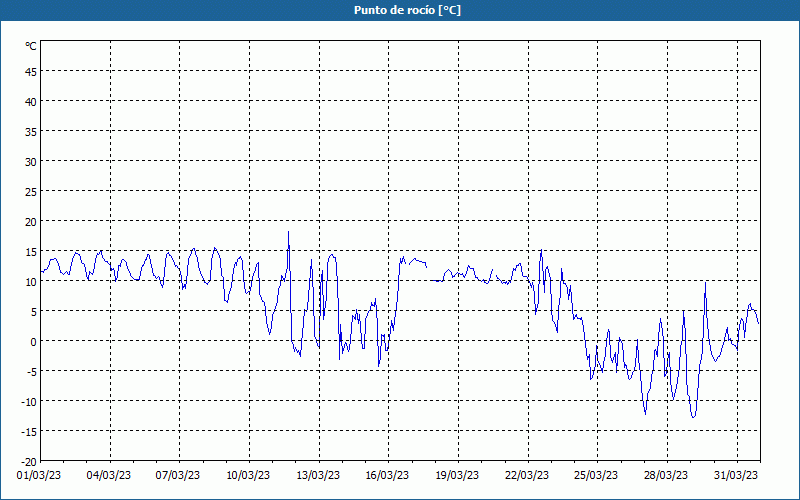
Task: Click the 07/03/23 x-axis date
Action: click(x=178, y=476)
